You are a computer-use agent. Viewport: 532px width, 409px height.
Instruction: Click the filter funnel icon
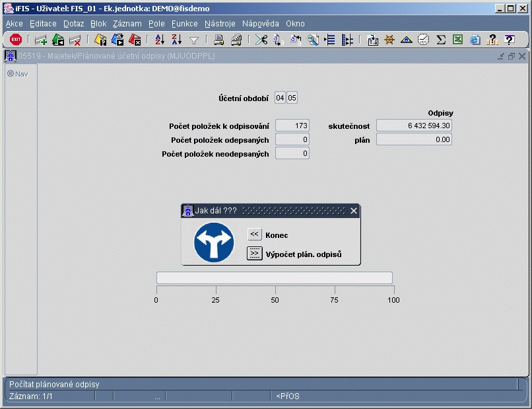pos(194,40)
